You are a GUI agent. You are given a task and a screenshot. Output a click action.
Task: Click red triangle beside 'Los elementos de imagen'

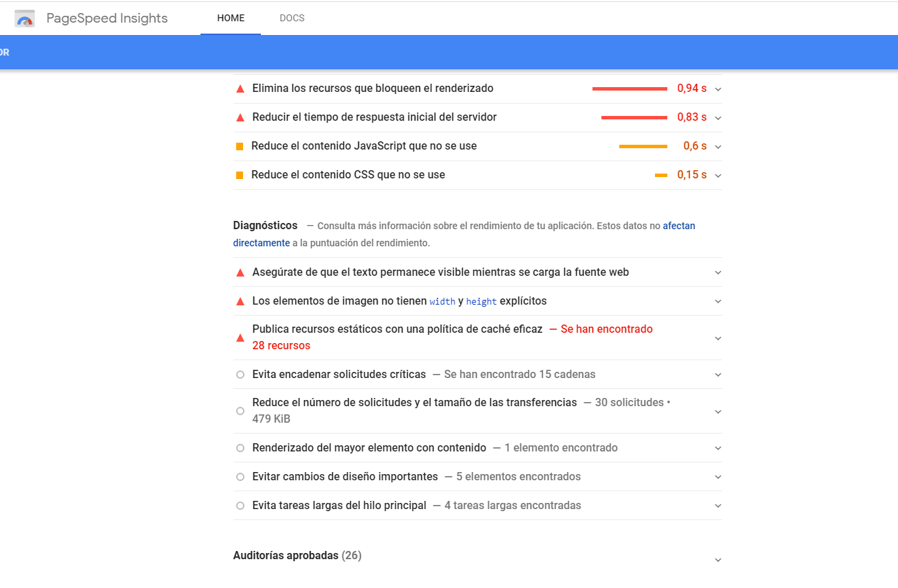pyautogui.click(x=240, y=301)
